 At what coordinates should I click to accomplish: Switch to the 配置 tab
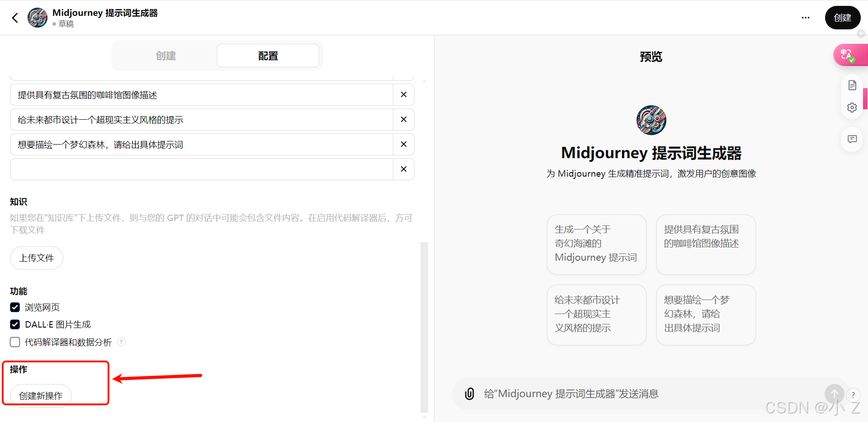(268, 56)
